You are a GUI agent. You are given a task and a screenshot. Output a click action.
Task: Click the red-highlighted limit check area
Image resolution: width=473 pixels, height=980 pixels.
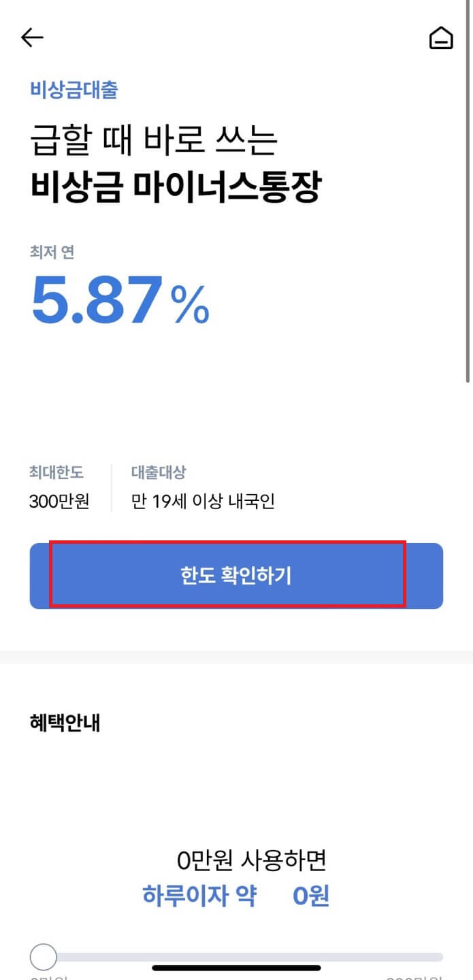pos(236,576)
